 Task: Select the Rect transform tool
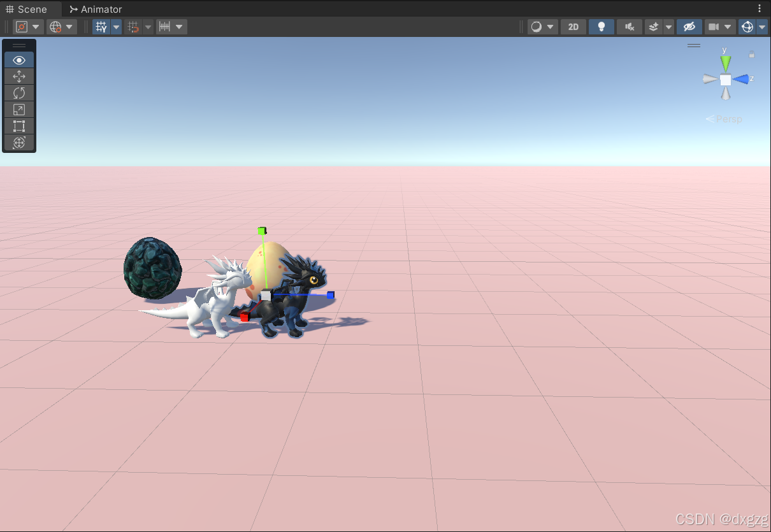[19, 126]
